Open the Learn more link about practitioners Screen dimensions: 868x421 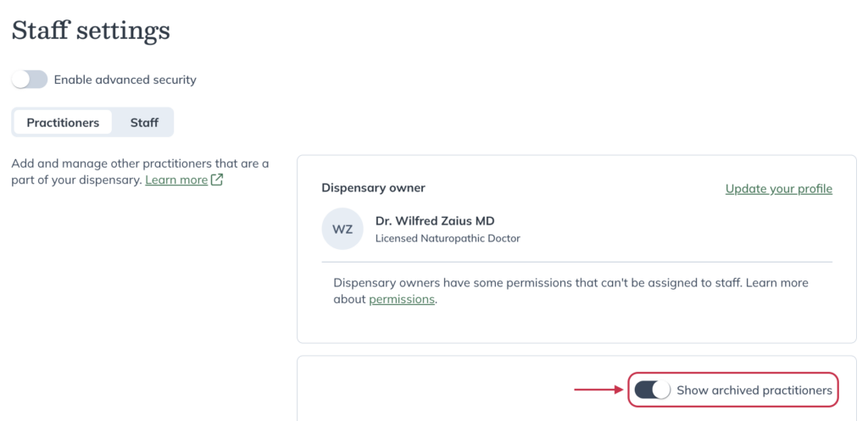pyautogui.click(x=176, y=180)
